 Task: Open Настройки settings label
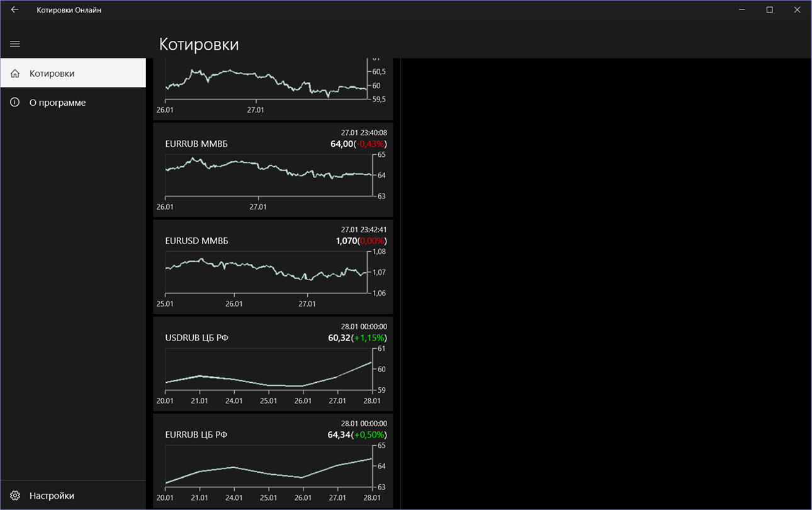pyautogui.click(x=52, y=496)
